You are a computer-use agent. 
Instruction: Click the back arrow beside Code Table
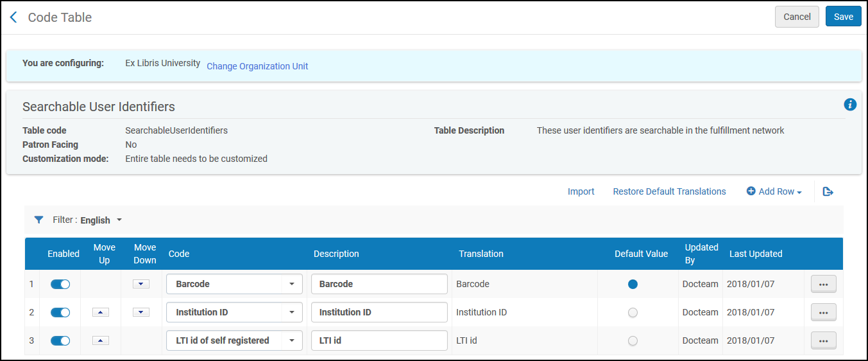(x=13, y=17)
